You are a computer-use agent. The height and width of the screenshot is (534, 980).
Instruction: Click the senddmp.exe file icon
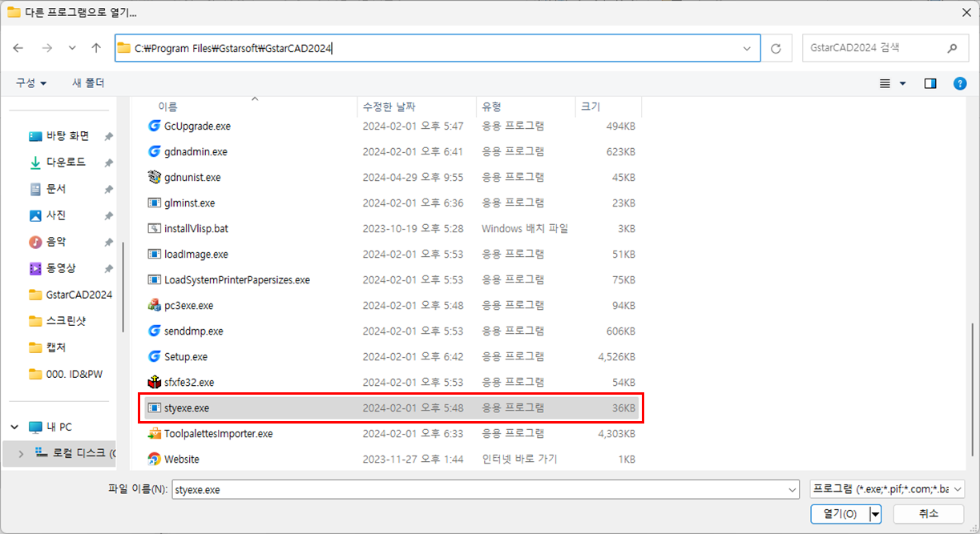[x=155, y=331]
